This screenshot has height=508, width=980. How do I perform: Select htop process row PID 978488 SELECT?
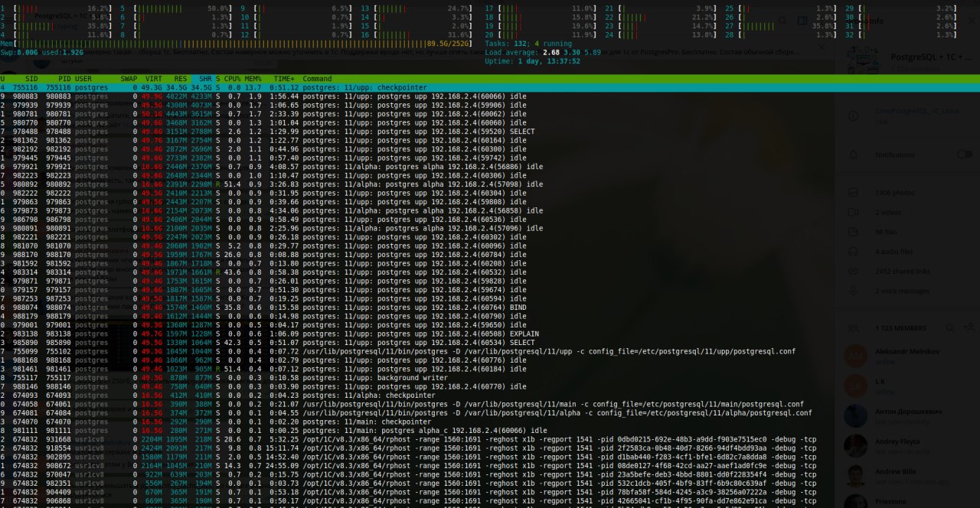tap(490, 132)
